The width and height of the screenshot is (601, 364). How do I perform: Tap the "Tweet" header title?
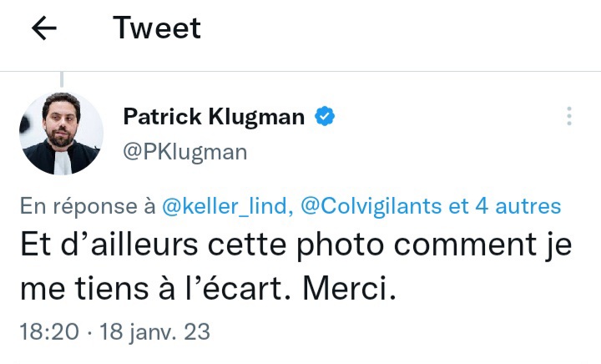(x=157, y=28)
